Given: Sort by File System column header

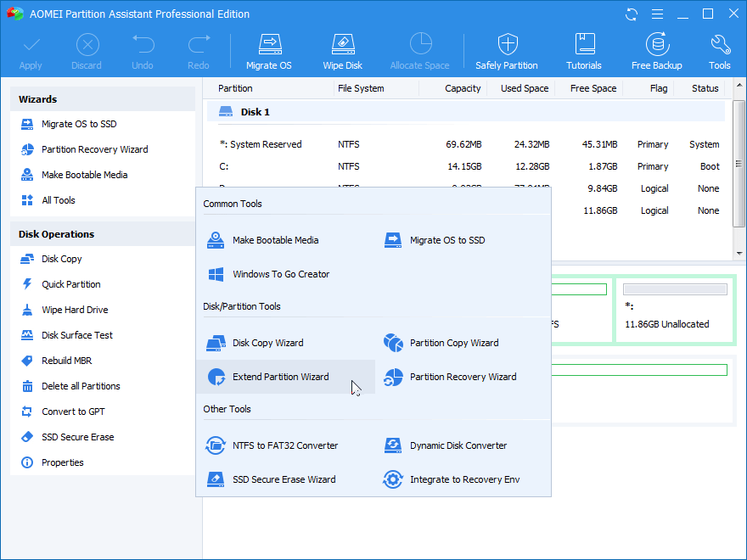Looking at the screenshot, I should pyautogui.click(x=361, y=88).
